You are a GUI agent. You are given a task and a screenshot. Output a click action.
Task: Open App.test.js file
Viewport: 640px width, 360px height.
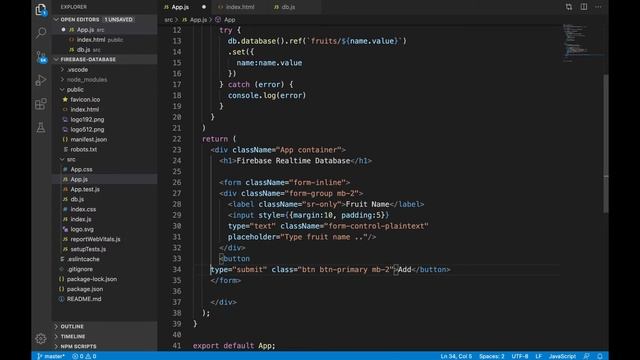tap(104, 189)
